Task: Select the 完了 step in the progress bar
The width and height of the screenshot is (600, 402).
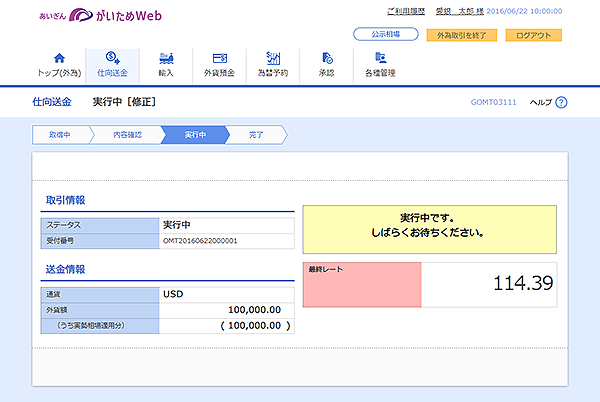Action: [x=256, y=135]
